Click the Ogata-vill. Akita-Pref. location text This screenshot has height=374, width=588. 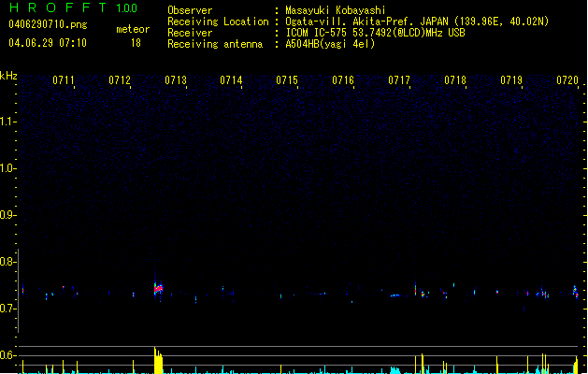[417, 22]
